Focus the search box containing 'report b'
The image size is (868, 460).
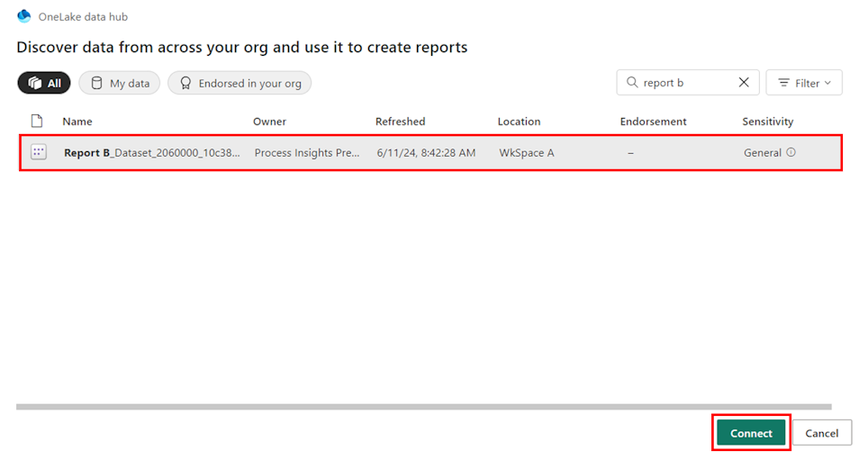688,83
